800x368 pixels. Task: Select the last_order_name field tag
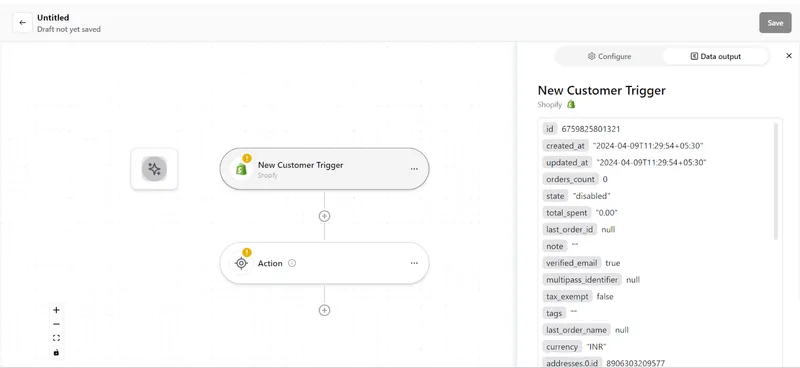[577, 330]
